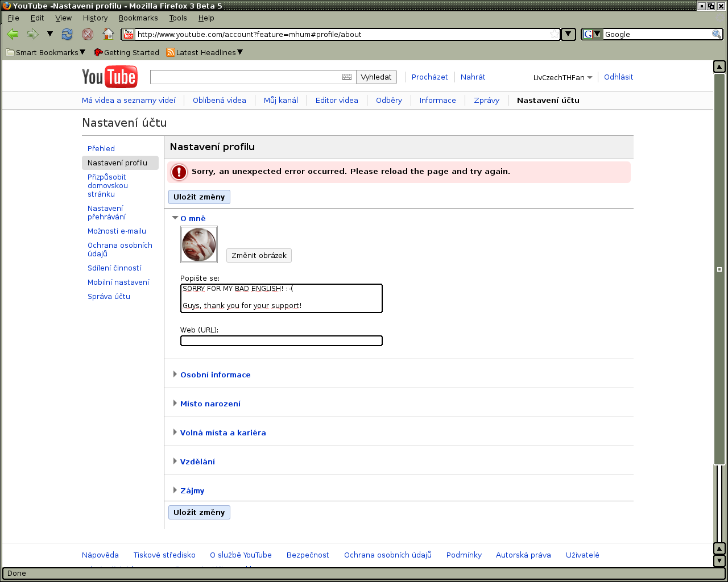The image size is (728, 582).
Task: Expand the Osobní informace section
Action: click(212, 375)
